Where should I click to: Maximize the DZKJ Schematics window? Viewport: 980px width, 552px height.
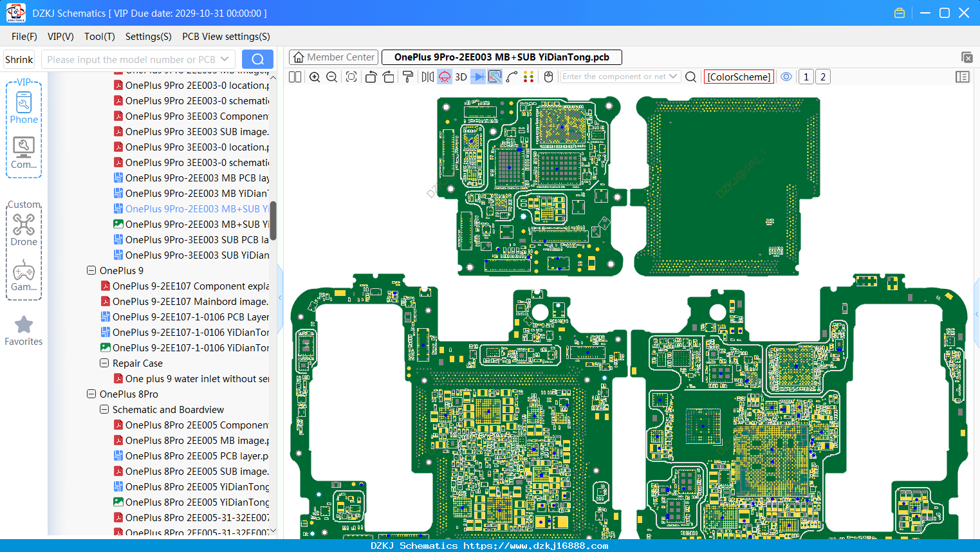pos(945,13)
